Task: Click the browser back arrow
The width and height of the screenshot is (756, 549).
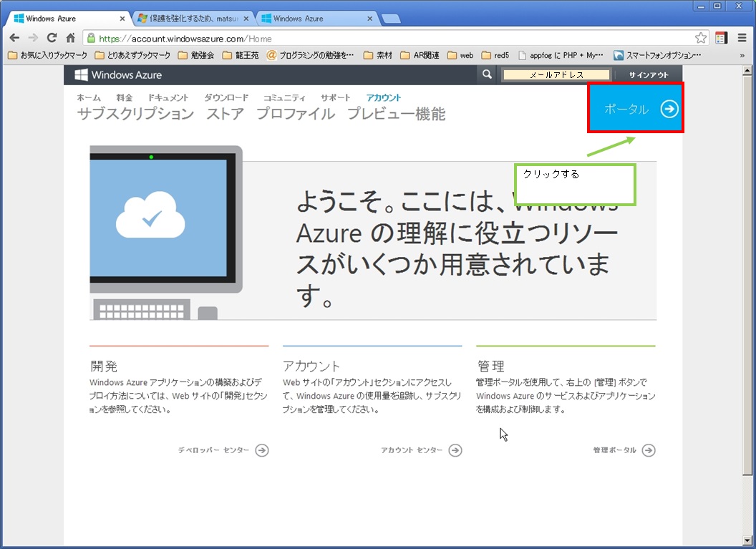Action: (x=14, y=38)
